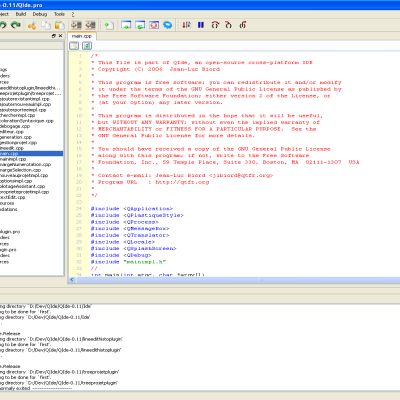The height and width of the screenshot is (400, 400).
Task: Select the treeprojetplugin entry in project tree
Action: pos(31,94)
